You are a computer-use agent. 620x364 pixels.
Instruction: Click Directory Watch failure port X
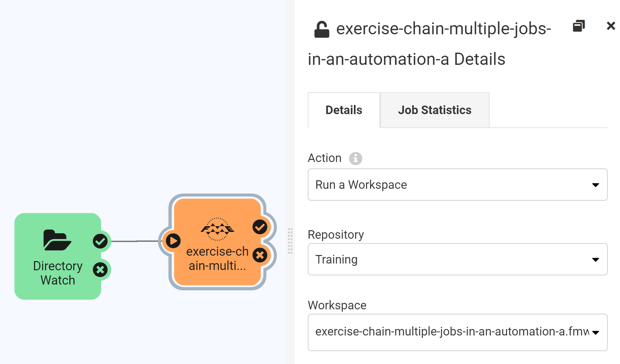(100, 270)
